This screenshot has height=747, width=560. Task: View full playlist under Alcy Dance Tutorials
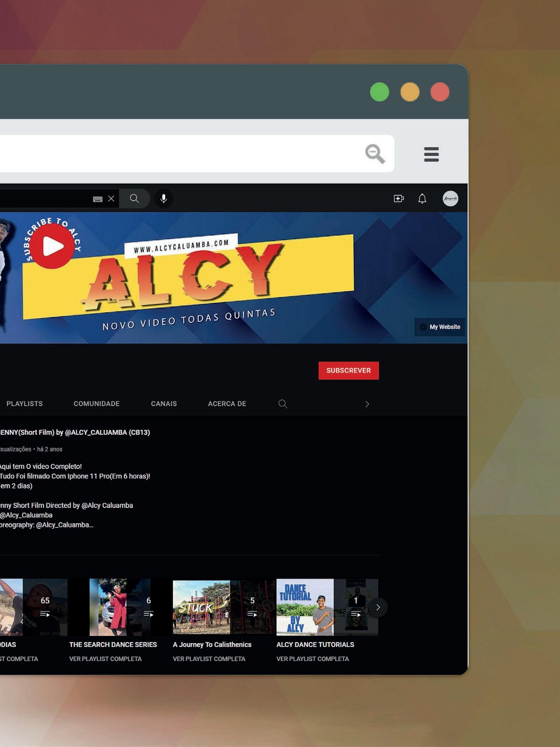[x=312, y=659]
